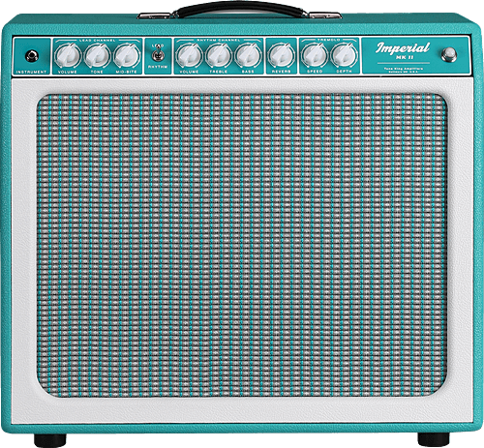Click the "Instrument" label text
This screenshot has height=448, width=484.
[32, 72]
